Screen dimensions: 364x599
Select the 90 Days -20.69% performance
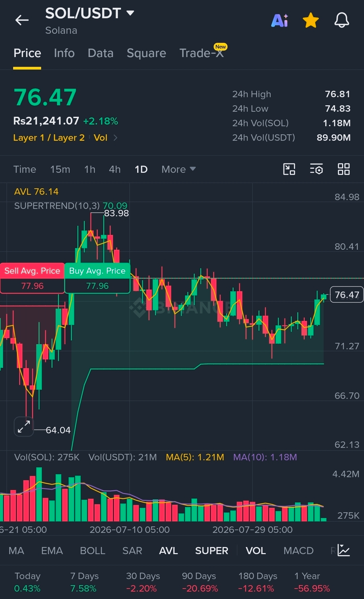coord(200,582)
